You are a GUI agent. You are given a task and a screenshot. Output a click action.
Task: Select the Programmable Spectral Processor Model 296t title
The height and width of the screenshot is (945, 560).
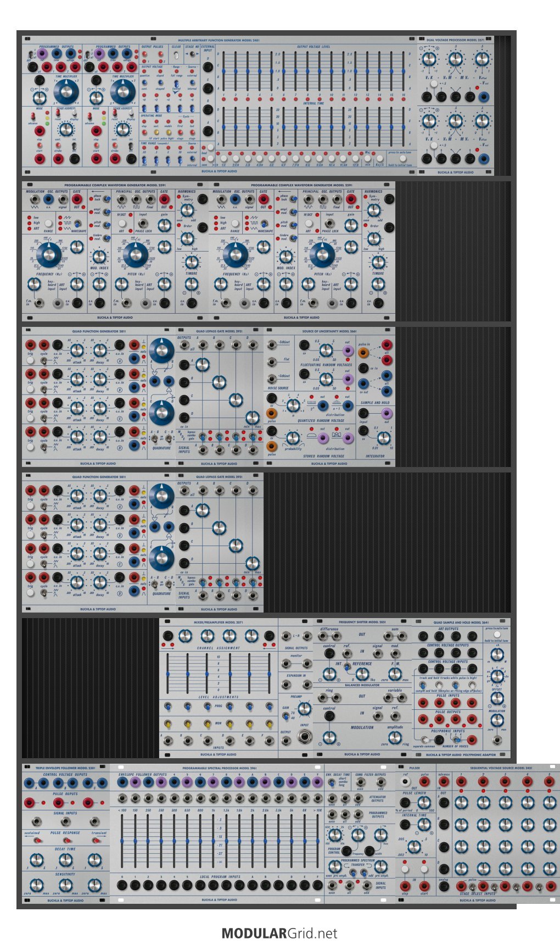(219, 768)
